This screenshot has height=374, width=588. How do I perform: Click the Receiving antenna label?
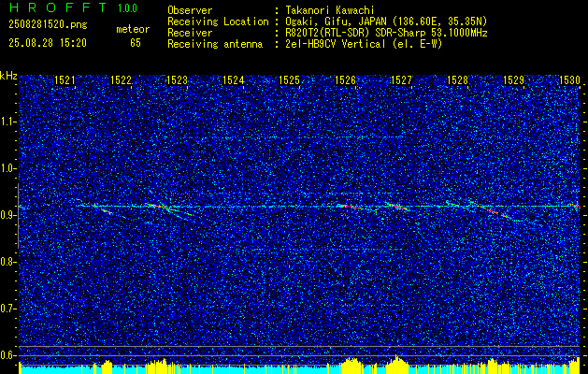coord(215,44)
